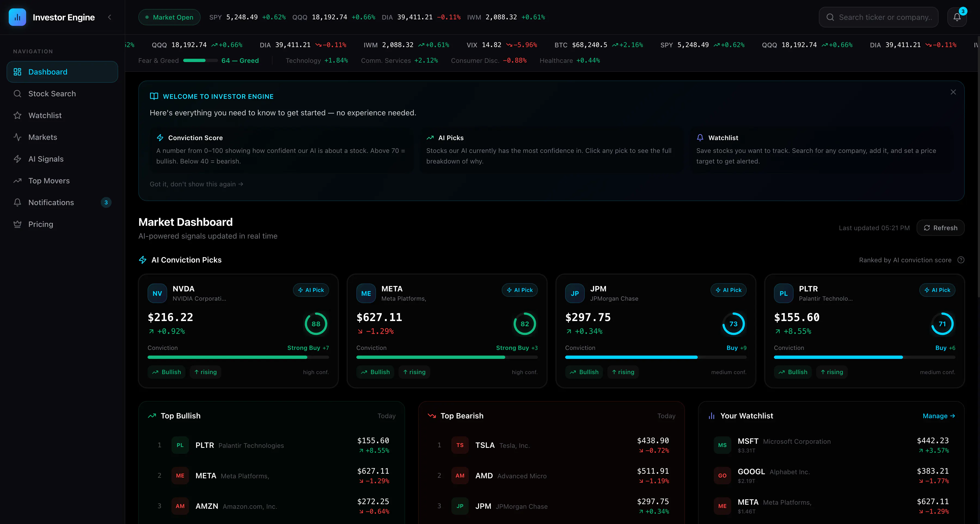Collapse the sidebar with the chevron

[109, 17]
